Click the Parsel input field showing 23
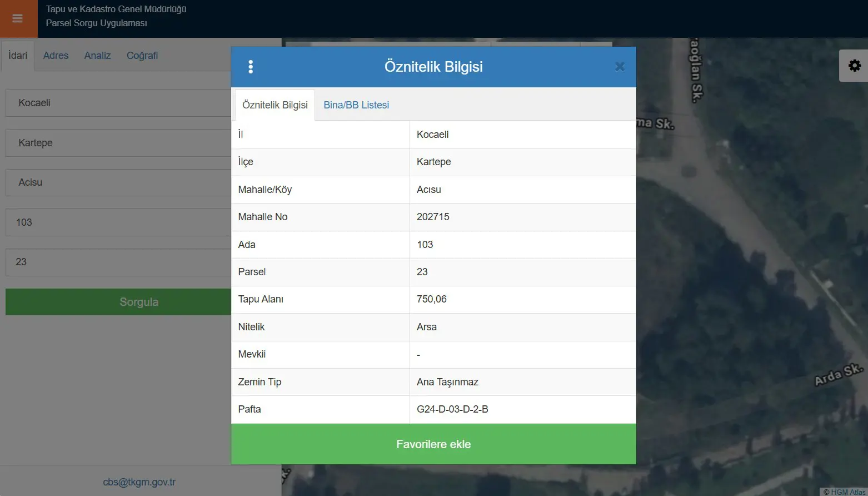 tap(118, 262)
